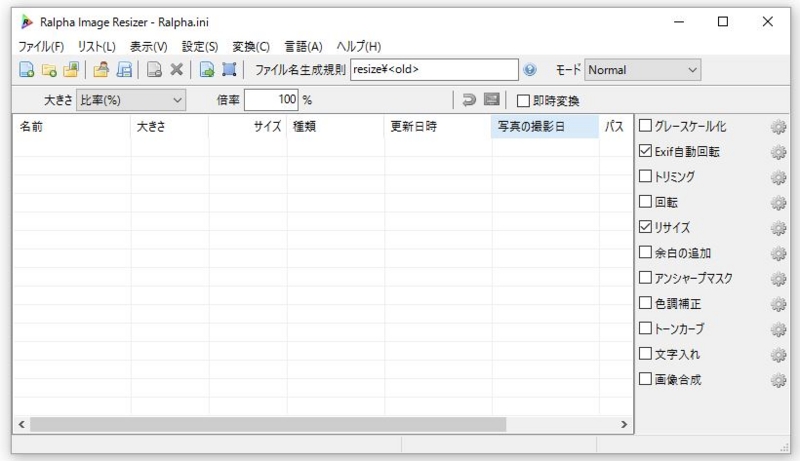Open トリミング gear settings

[778, 177]
